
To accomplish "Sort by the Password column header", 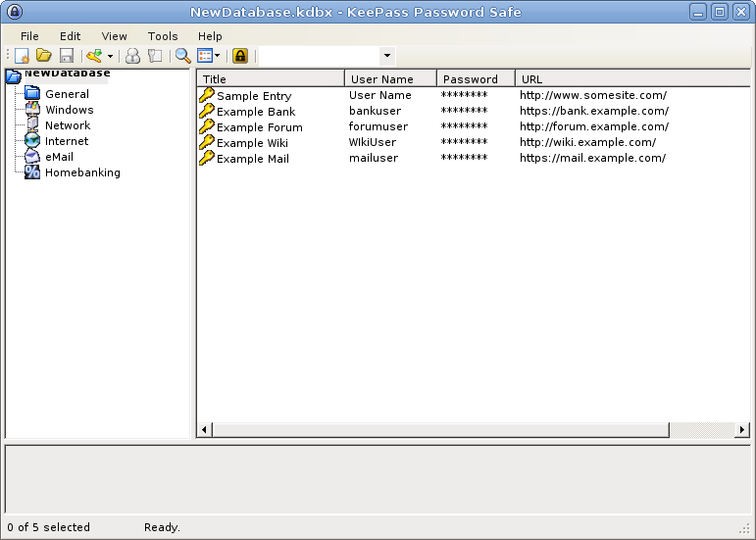I will (x=476, y=78).
